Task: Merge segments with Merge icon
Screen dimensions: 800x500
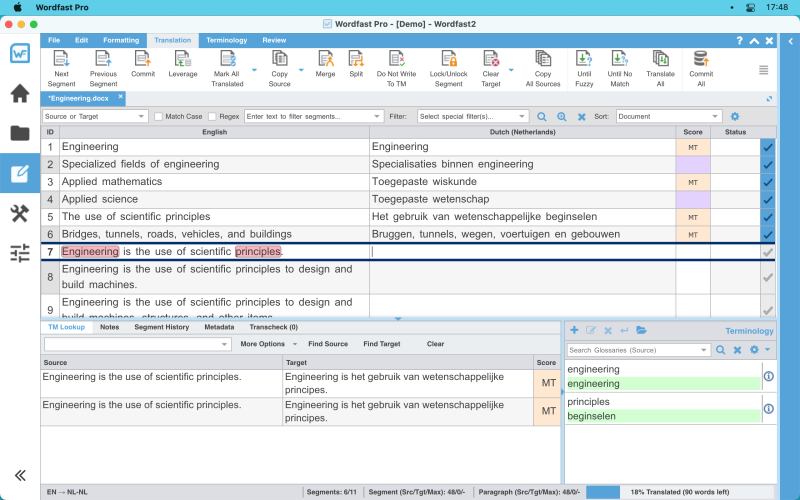Action: click(325, 59)
